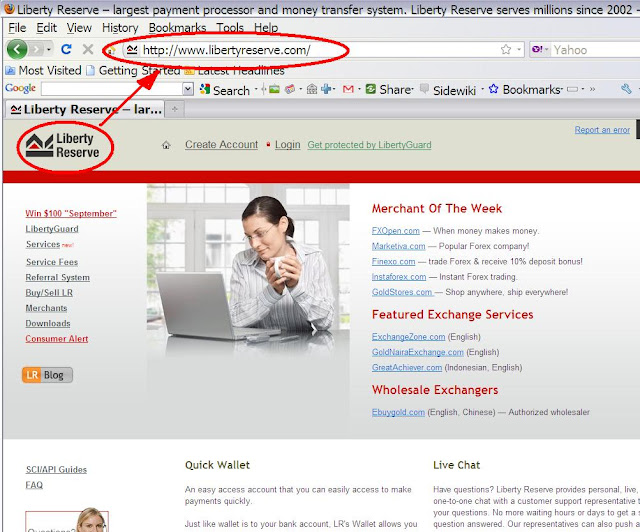Viewport: 640px width, 532px height.
Task: Click the Create Account link
Action: pyautogui.click(x=222, y=145)
